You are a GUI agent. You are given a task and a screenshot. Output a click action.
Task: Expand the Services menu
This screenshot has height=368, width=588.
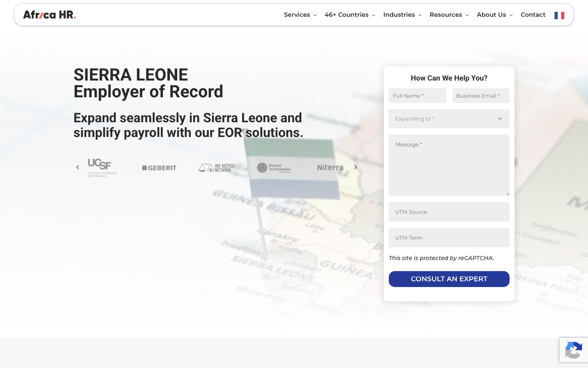300,15
